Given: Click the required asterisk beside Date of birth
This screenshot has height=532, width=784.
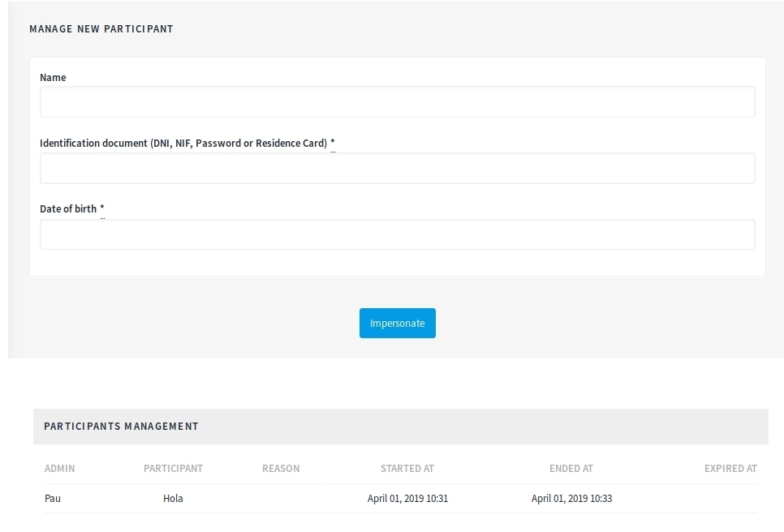Looking at the screenshot, I should coord(102,209).
